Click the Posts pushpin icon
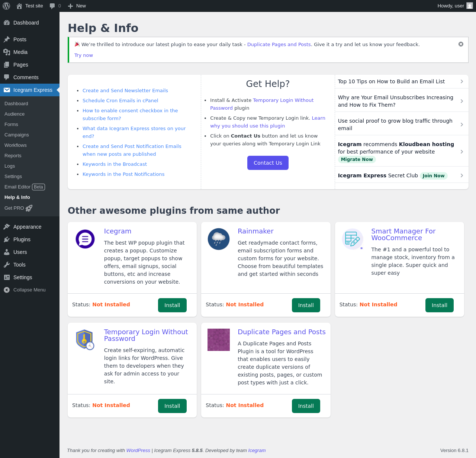Screen dimensions: 476x458 click(7, 39)
